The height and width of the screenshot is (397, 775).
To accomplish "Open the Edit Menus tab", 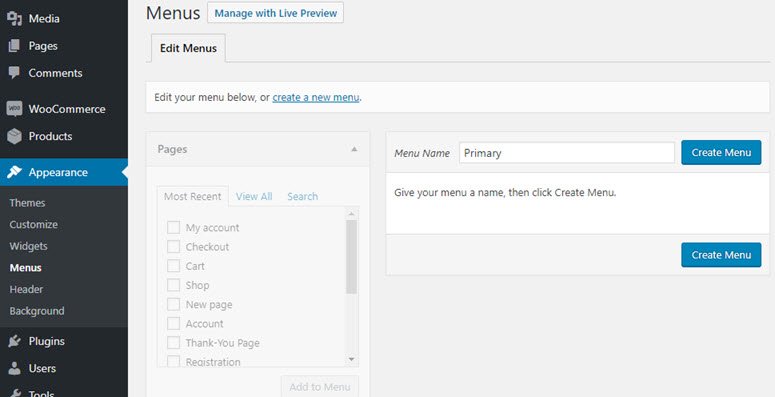I will click(188, 48).
